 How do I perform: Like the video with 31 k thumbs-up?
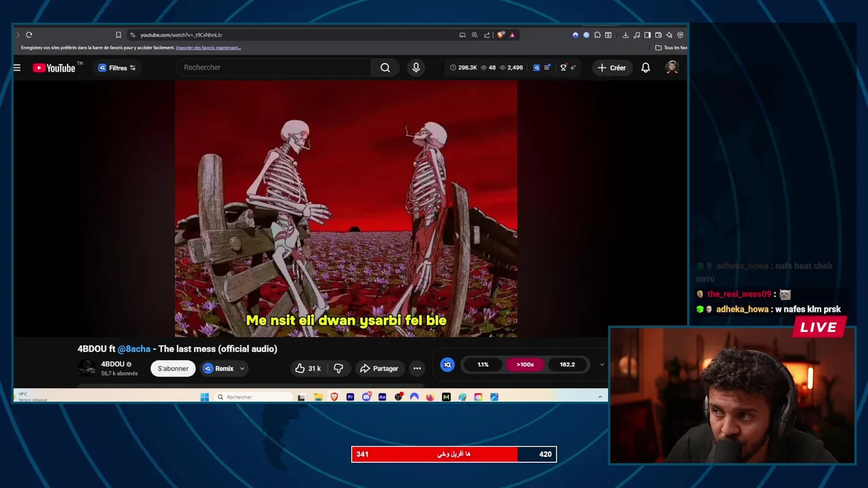pyautogui.click(x=307, y=368)
